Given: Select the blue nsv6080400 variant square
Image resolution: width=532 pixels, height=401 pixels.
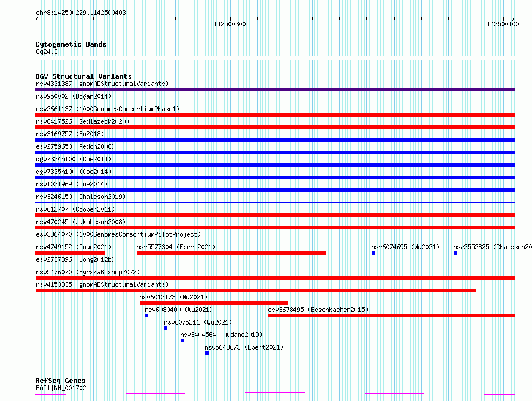Looking at the screenshot, I should coord(146,316).
